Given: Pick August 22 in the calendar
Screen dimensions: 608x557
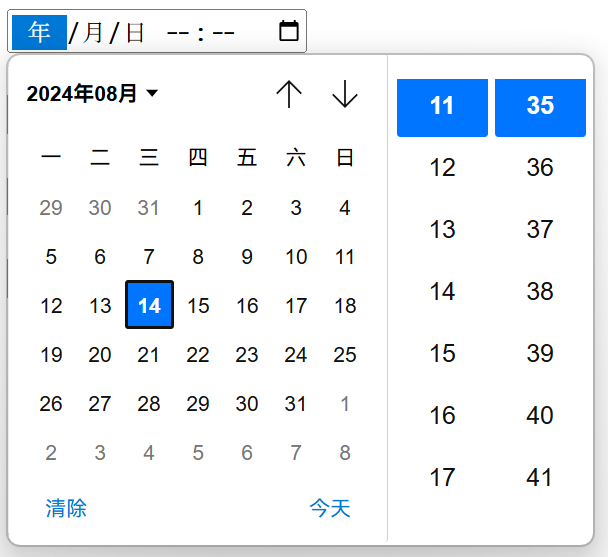Looking at the screenshot, I should click(x=198, y=354).
